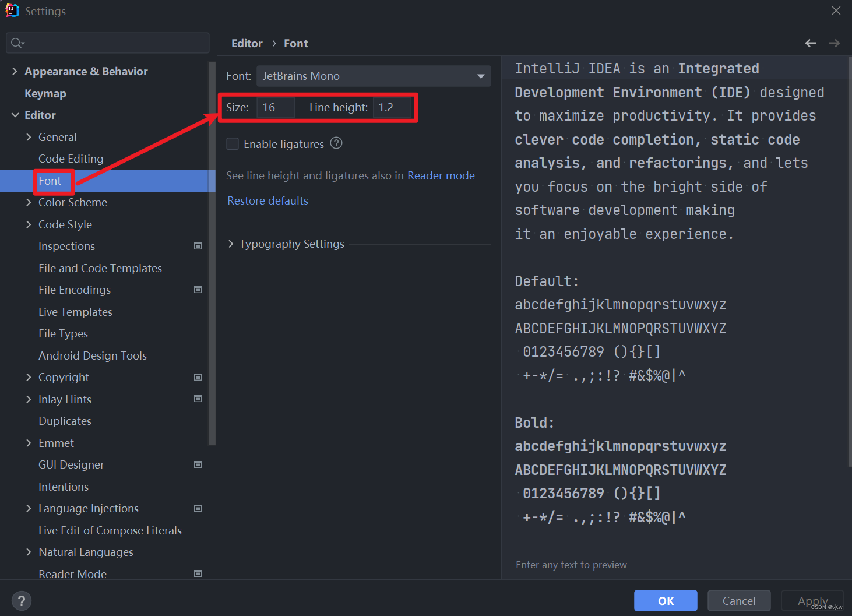Click the Cancel button
Image resolution: width=852 pixels, height=616 pixels.
pyautogui.click(x=739, y=601)
